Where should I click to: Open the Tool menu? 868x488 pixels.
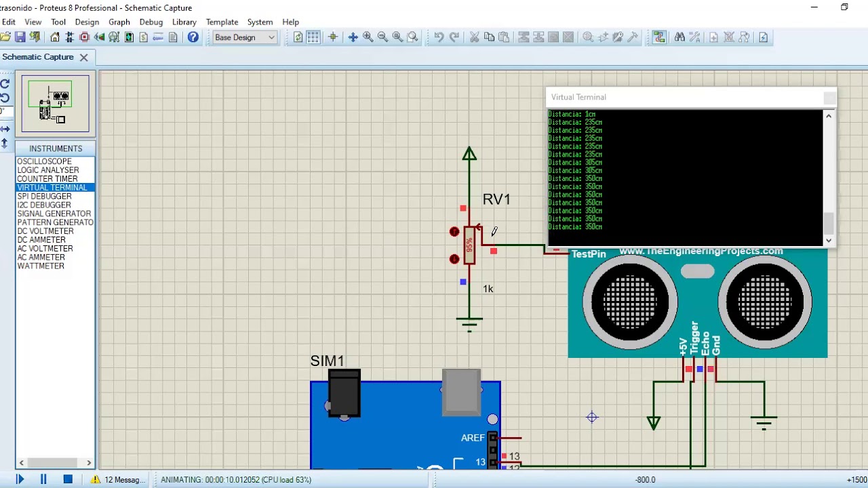pyautogui.click(x=58, y=22)
